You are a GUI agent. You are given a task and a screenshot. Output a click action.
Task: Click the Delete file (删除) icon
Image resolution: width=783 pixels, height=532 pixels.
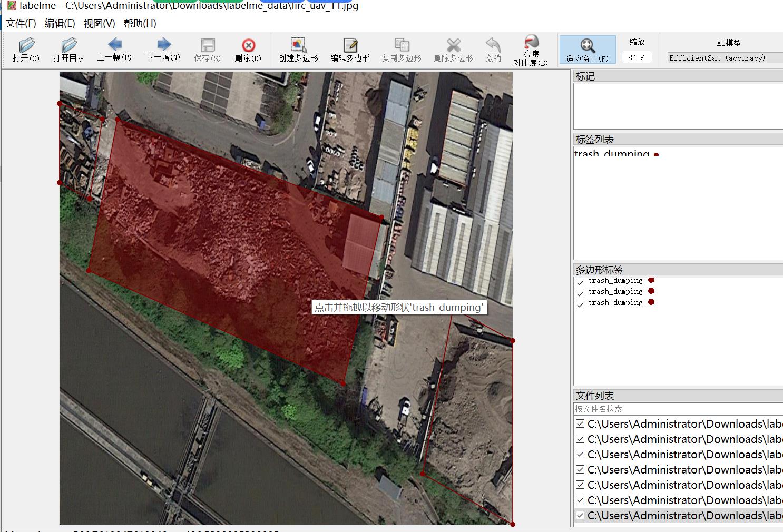[x=248, y=50]
